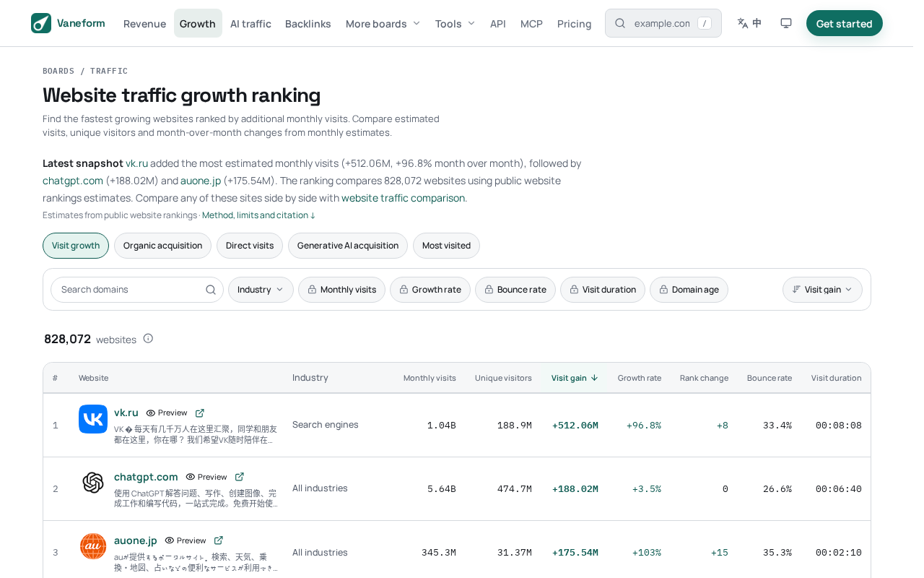The height and width of the screenshot is (578, 924).
Task: Click the auone.jp au logo
Action: pos(93,546)
